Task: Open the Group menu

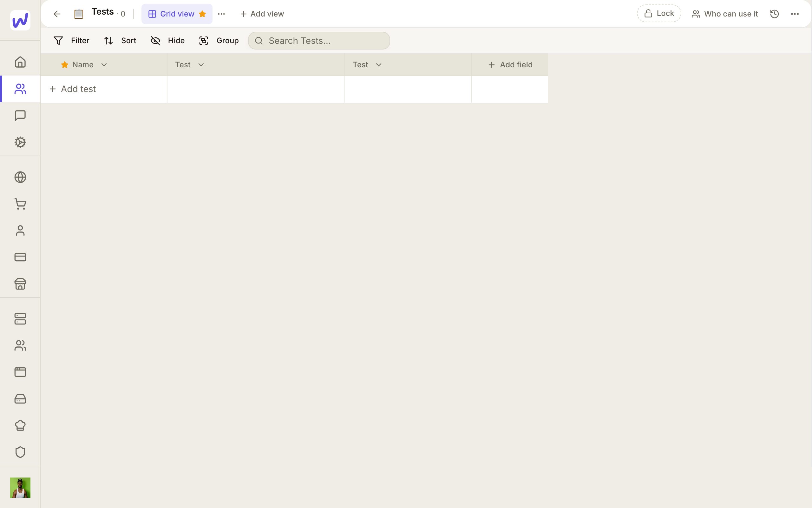Action: 219,41
